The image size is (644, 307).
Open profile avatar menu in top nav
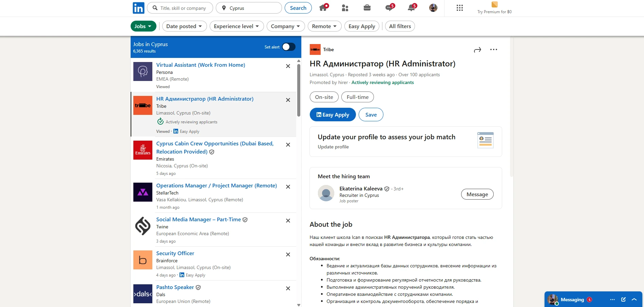[433, 8]
